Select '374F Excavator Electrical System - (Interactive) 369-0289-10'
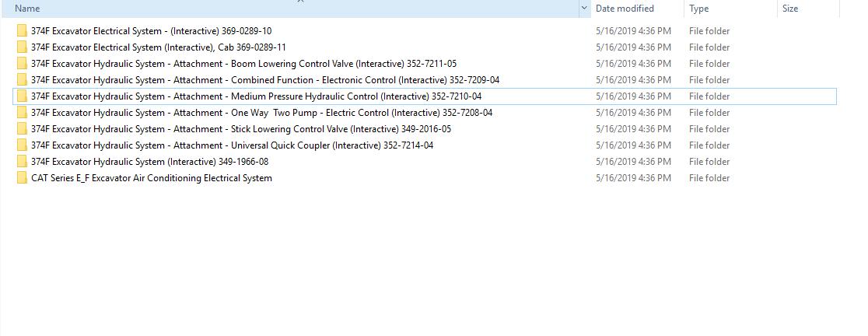The image size is (868, 336). click(151, 31)
